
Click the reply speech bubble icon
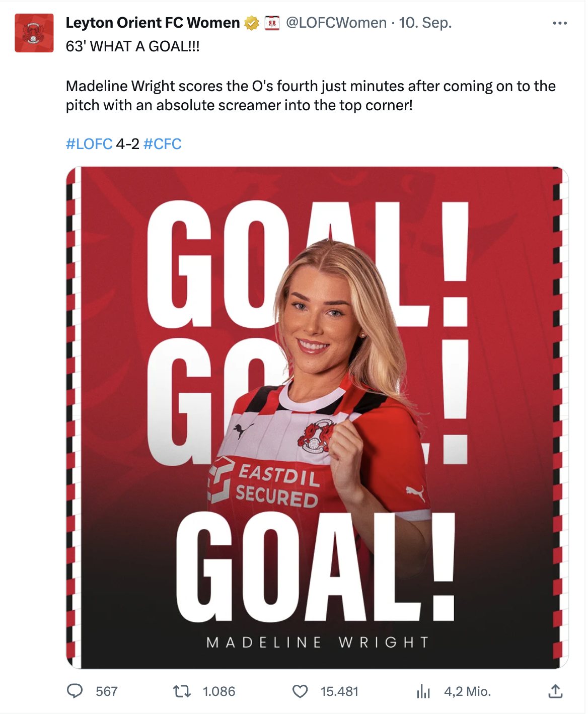coord(75,691)
